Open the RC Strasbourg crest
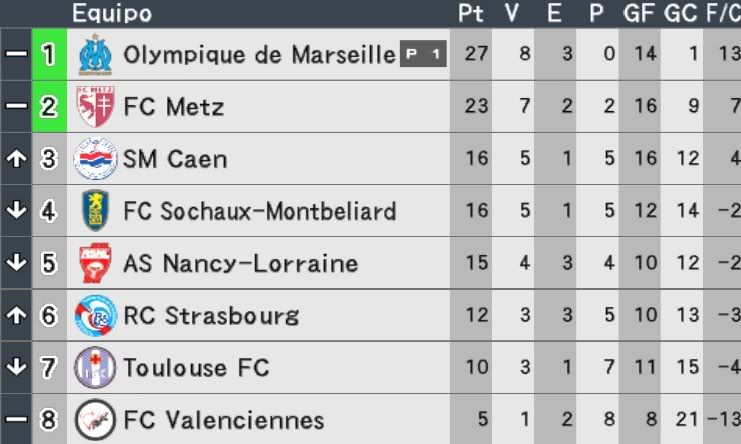Image resolution: width=741 pixels, height=444 pixels. tap(95, 316)
